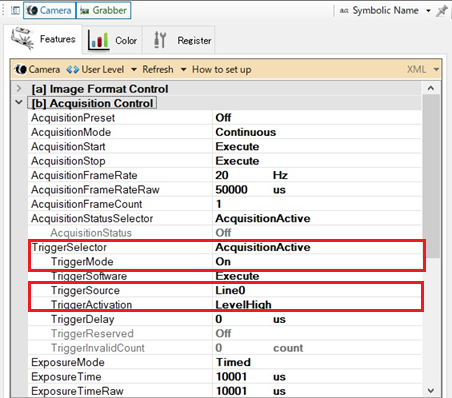This screenshot has height=398, width=452.
Task: Click the scroll down arrow of the feature list
Action: (431, 390)
